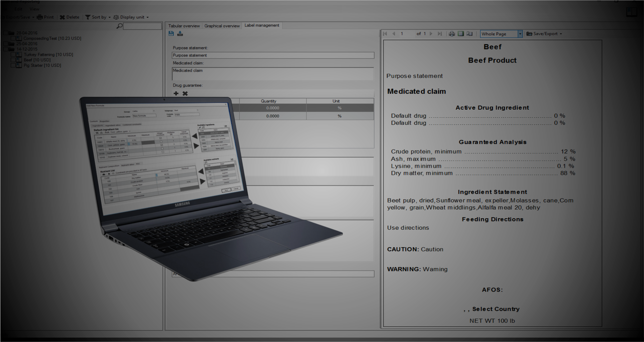644x342 pixels.
Task: Select Turkey Fattening [10 USD] in tree
Action: coord(48,55)
